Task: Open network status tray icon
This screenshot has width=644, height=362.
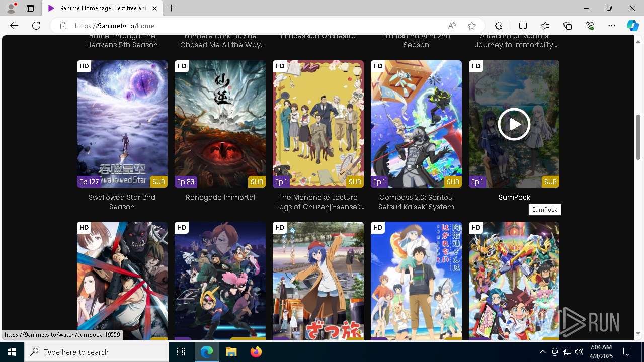Action: point(567,352)
